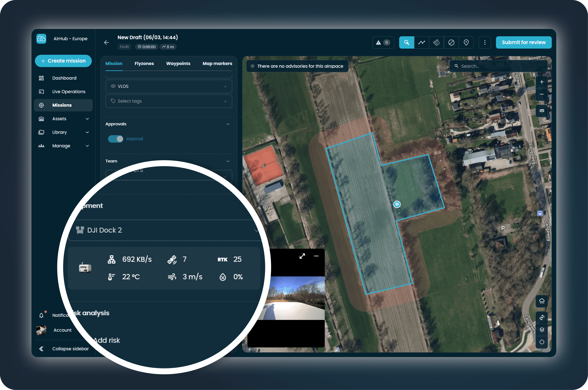Click the Manage people icon
Image resolution: width=588 pixels, height=390 pixels.
41,146
